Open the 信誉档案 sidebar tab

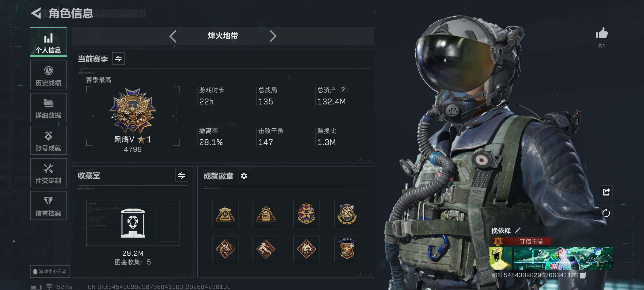coord(48,206)
